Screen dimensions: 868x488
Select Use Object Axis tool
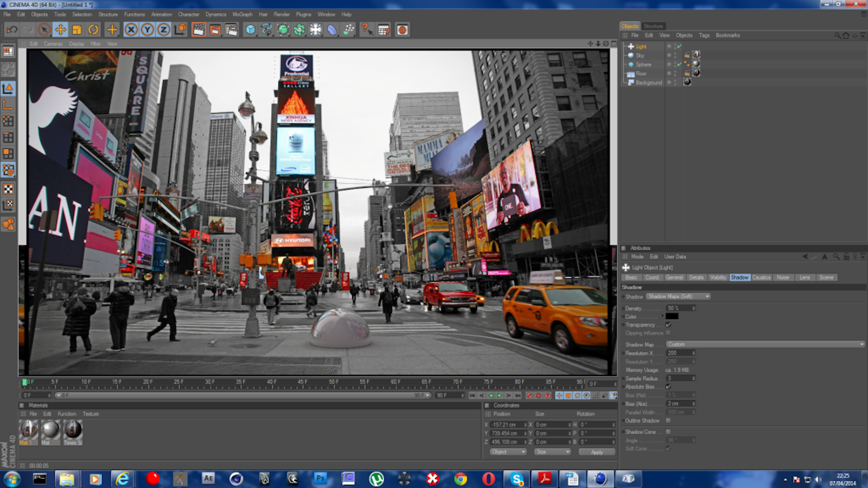pos(8,105)
